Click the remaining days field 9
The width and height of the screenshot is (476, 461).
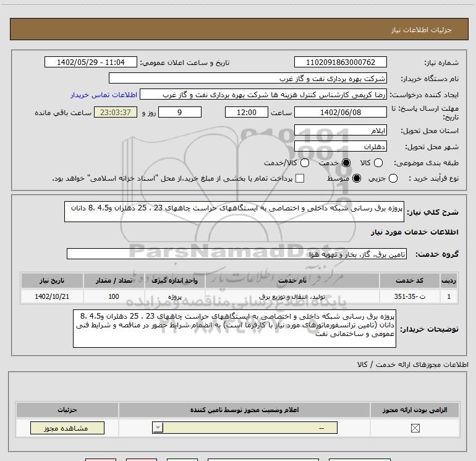tap(180, 112)
